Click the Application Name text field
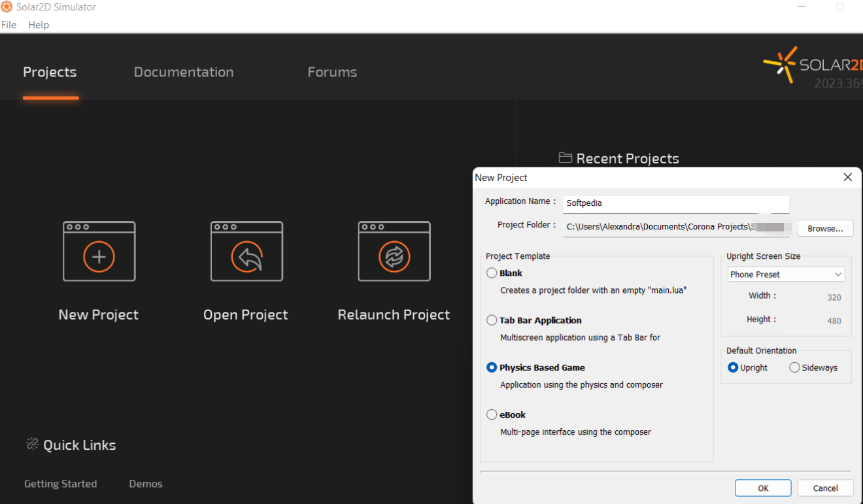The width and height of the screenshot is (863, 504). [676, 203]
